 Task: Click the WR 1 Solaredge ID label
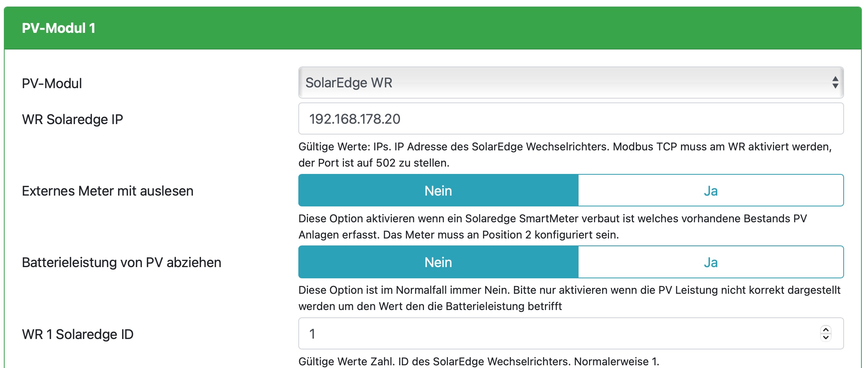pos(77,334)
